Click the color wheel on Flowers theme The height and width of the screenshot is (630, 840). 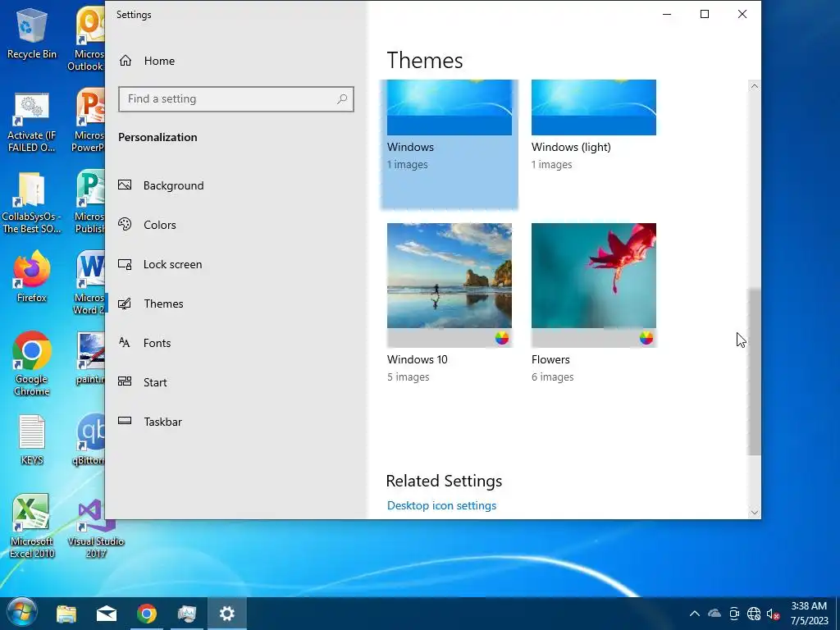[646, 338]
